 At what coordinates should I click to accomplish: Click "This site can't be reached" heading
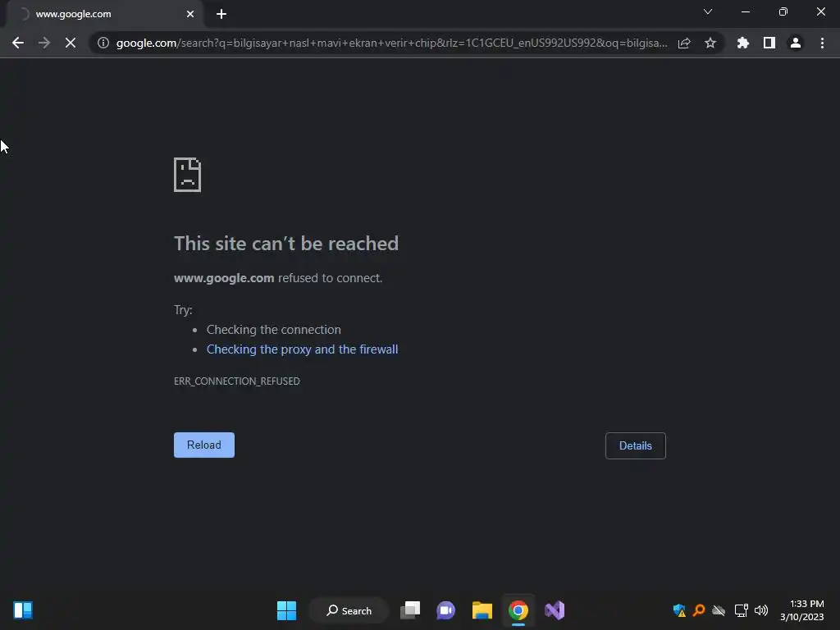pos(286,243)
